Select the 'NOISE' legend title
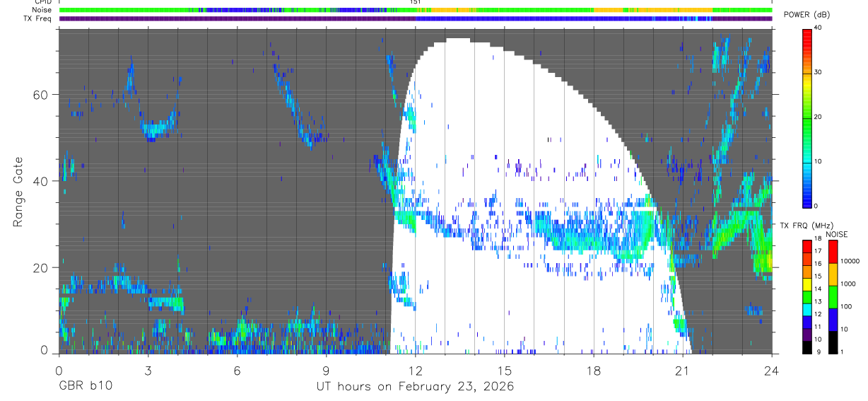868x401 pixels. [x=836, y=233]
